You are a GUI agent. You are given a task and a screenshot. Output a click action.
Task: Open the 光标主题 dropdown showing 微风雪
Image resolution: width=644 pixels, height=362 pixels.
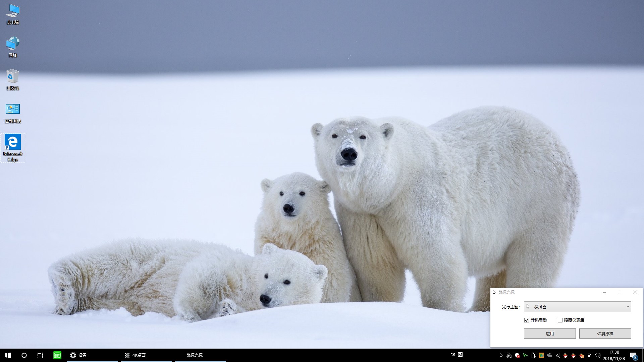pyautogui.click(x=577, y=307)
